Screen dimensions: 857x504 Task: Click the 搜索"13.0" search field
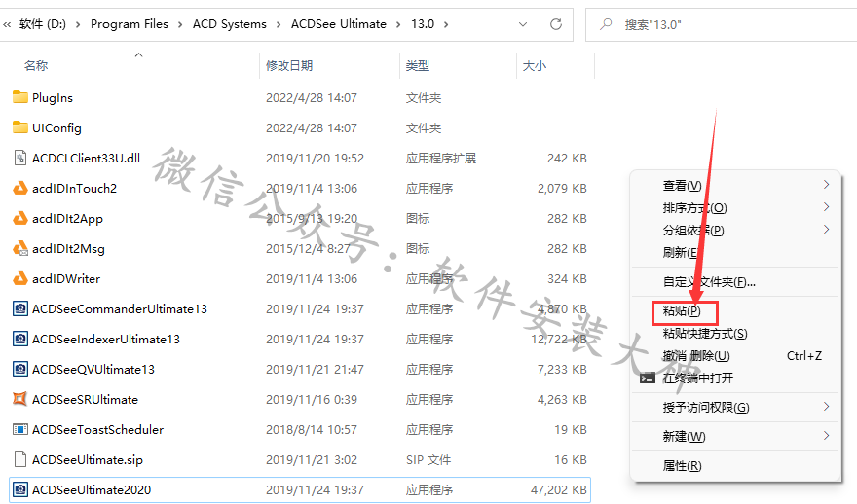(x=721, y=24)
